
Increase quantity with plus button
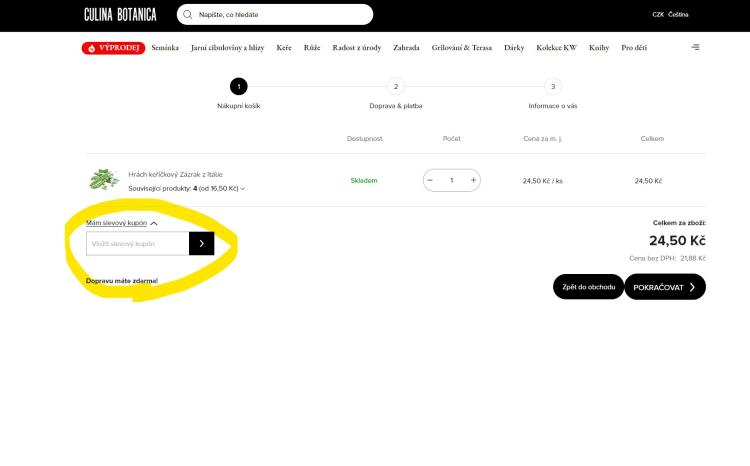(473, 180)
